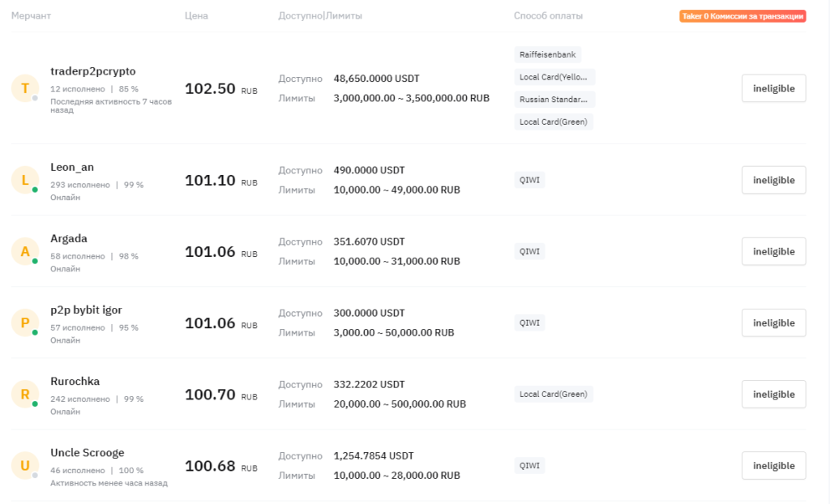The image size is (830, 504).
Task: Click the traderp2pcrypto avatar icon
Action: (25, 88)
